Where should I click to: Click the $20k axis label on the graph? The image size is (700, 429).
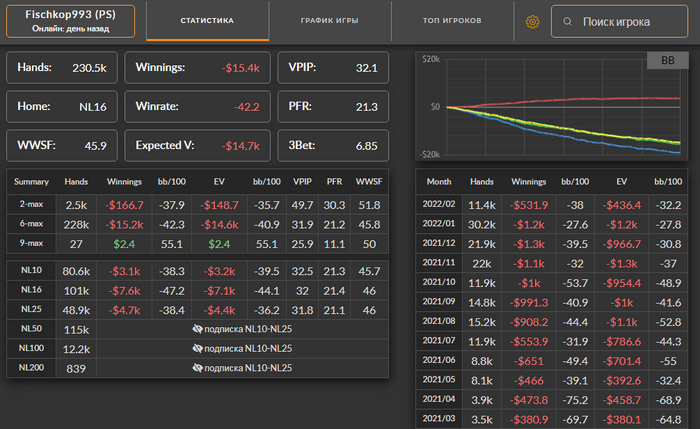coord(431,59)
